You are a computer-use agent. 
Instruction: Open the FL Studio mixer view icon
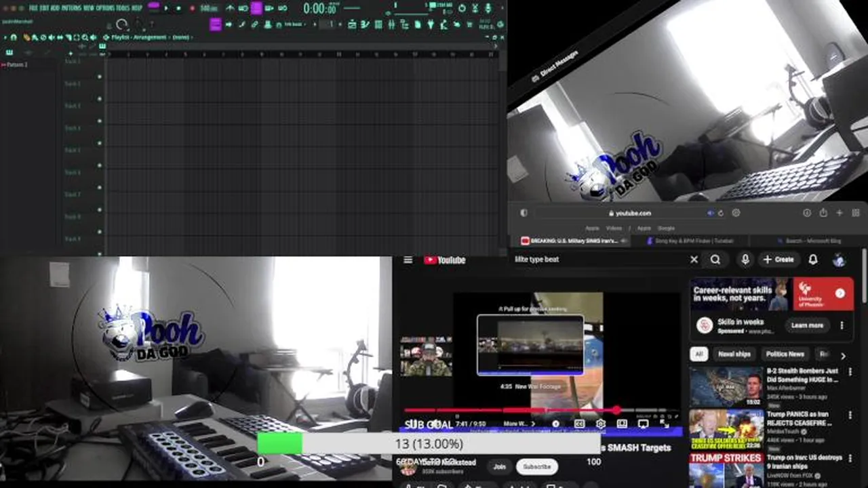click(x=391, y=24)
